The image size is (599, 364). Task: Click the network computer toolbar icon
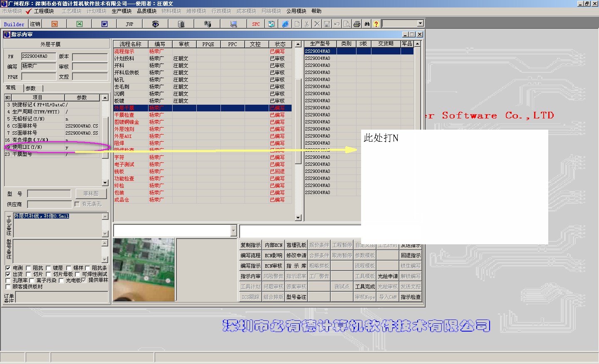point(207,24)
